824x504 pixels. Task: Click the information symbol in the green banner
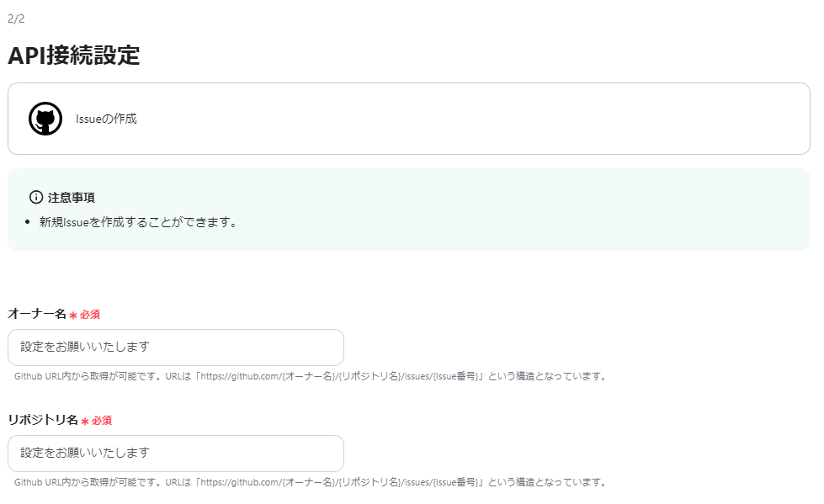click(35, 196)
